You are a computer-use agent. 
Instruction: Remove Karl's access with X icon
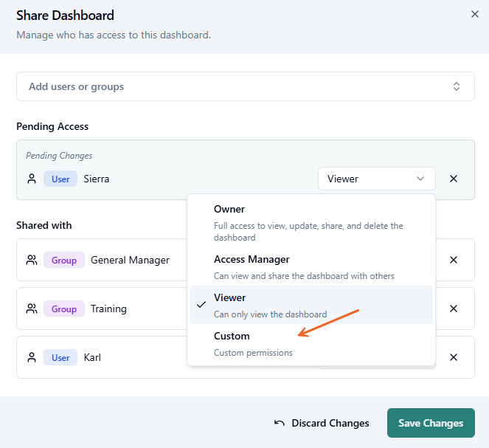click(x=454, y=357)
